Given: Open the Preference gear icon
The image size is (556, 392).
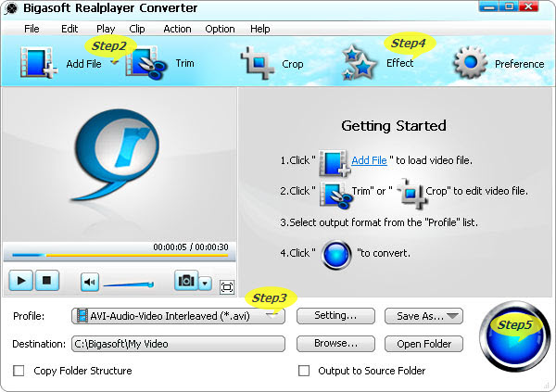Looking at the screenshot, I should [470, 62].
